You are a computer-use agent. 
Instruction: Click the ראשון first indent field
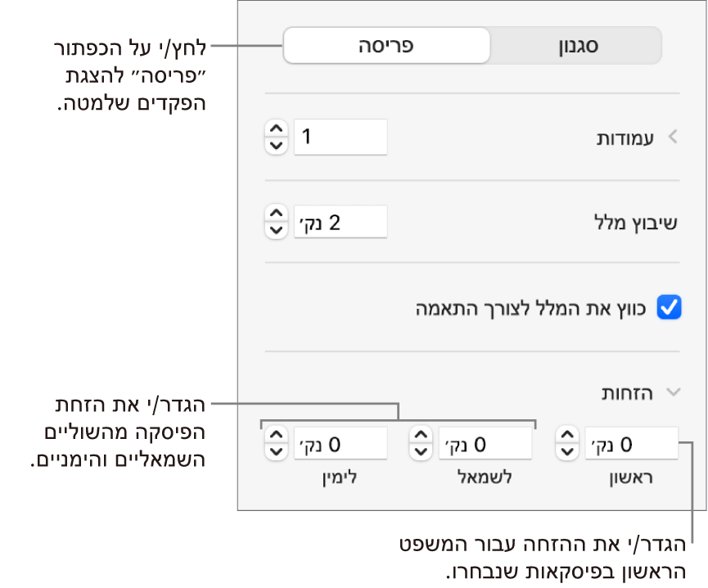point(630,444)
